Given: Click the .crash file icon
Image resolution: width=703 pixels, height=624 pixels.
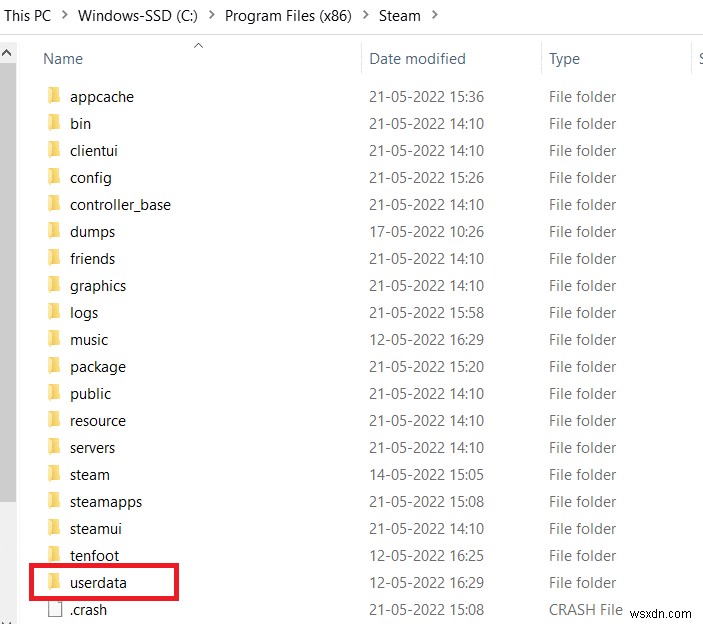Looking at the screenshot, I should 55,609.
